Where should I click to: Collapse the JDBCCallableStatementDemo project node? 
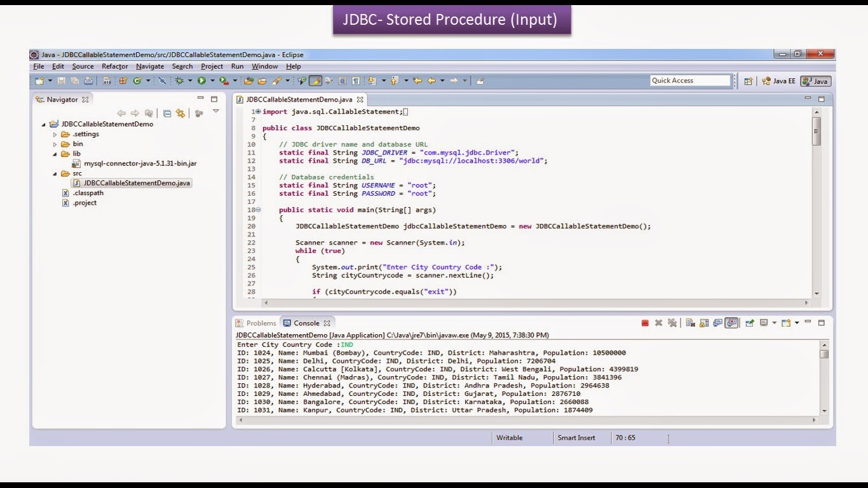click(x=44, y=125)
